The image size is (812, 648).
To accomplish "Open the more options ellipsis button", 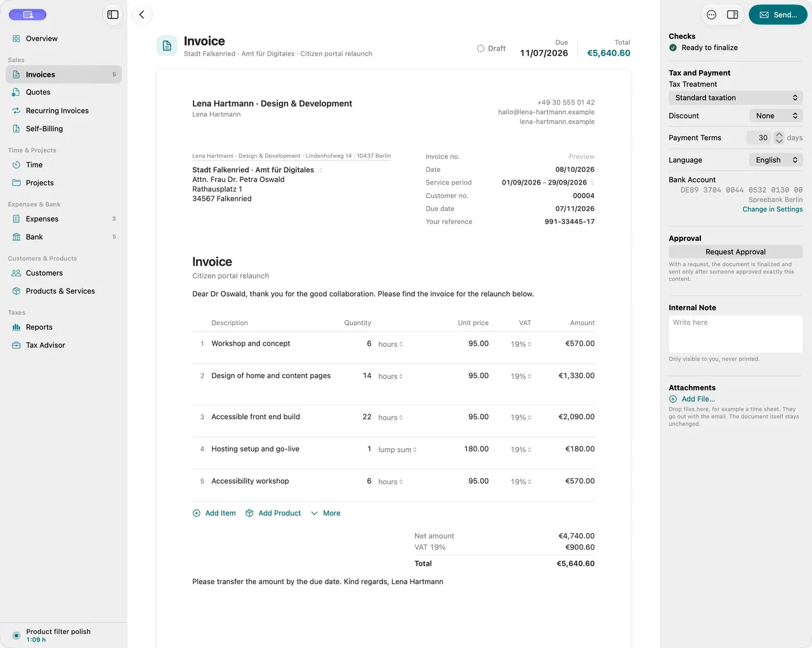I will (x=712, y=15).
